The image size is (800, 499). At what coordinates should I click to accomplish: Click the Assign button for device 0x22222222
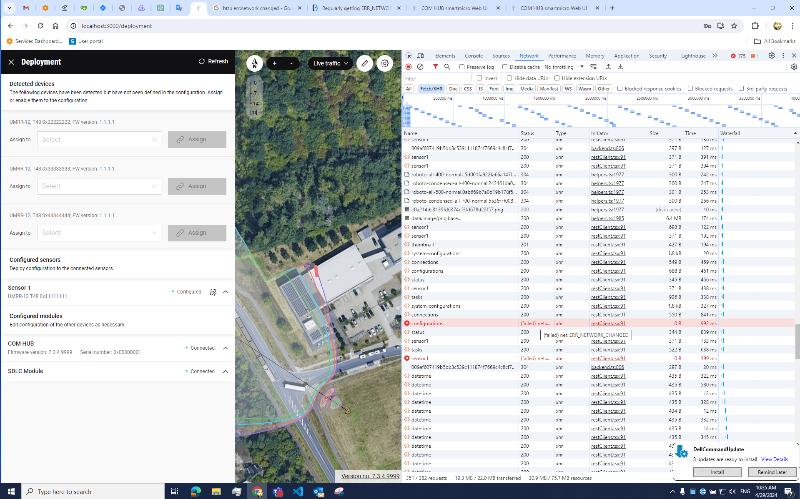[x=197, y=139]
